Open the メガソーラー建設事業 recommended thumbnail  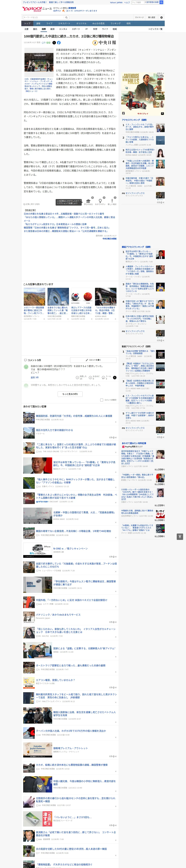pos(34,297)
